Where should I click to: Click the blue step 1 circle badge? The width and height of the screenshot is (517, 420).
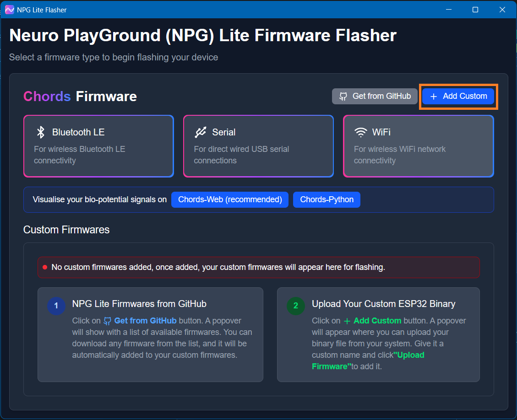(x=56, y=306)
